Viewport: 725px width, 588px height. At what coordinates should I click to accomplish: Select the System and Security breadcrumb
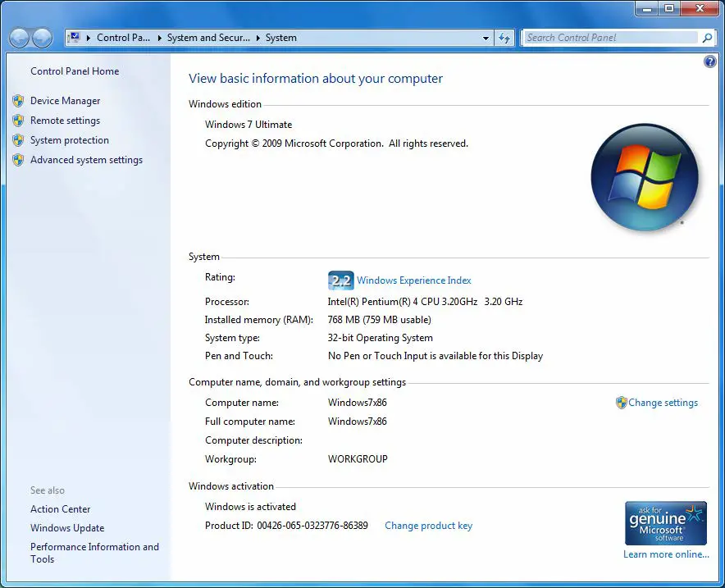coord(208,38)
